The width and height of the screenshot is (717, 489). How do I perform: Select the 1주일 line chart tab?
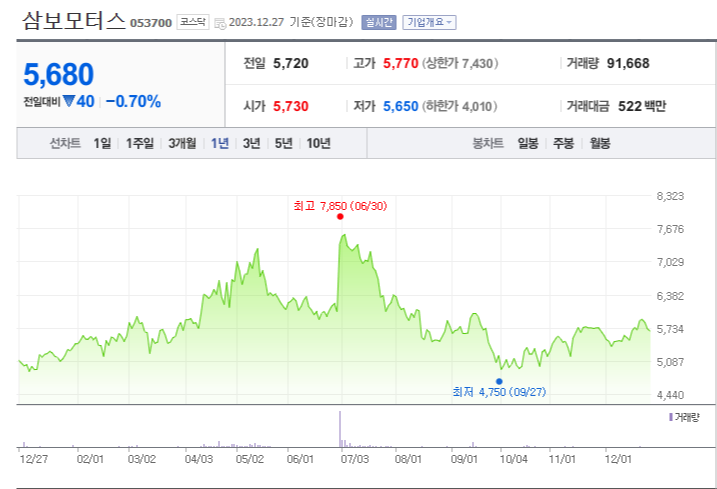coord(140,144)
